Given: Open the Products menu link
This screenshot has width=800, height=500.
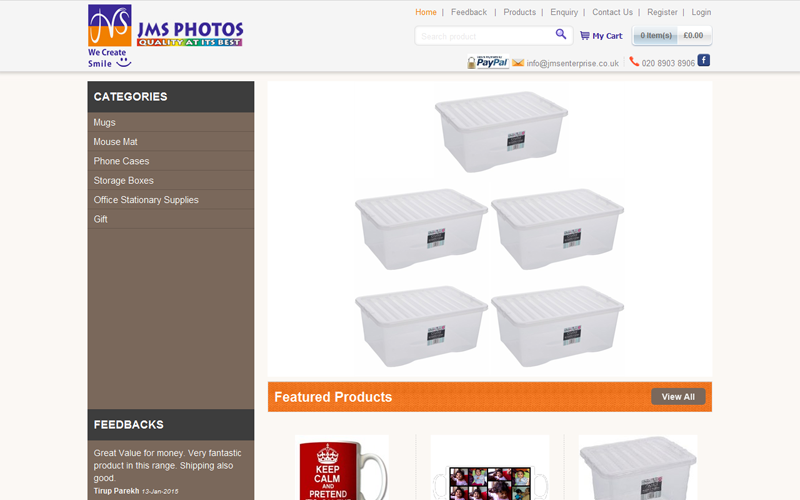Looking at the screenshot, I should pyautogui.click(x=519, y=12).
